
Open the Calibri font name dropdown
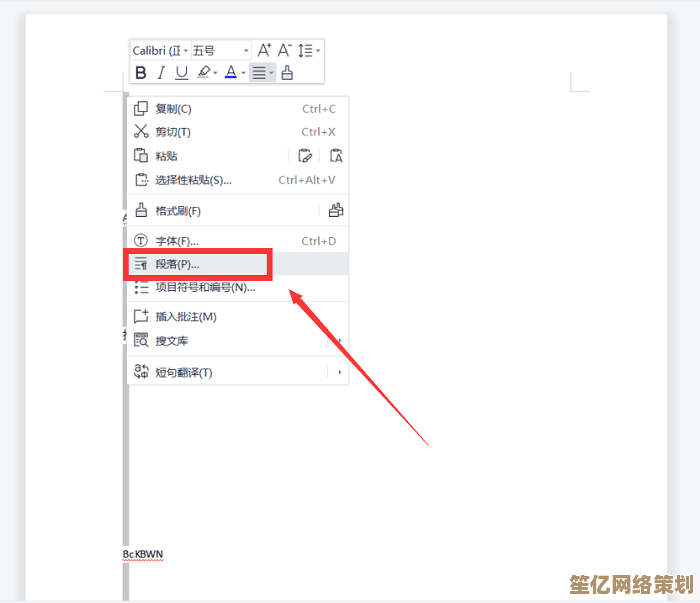click(x=160, y=50)
